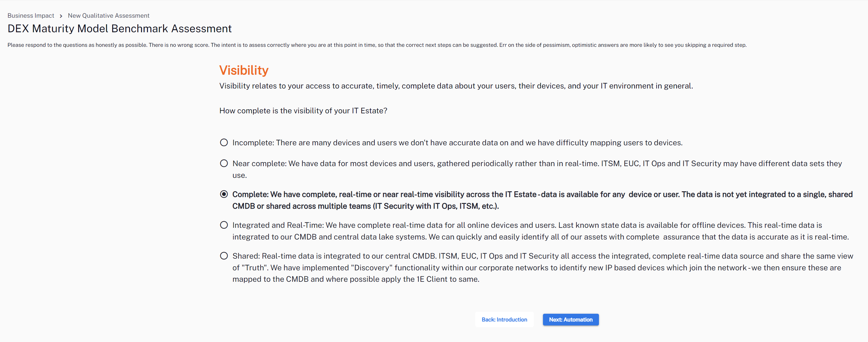
Task: Click the Incomplete option description text
Action: click(457, 142)
